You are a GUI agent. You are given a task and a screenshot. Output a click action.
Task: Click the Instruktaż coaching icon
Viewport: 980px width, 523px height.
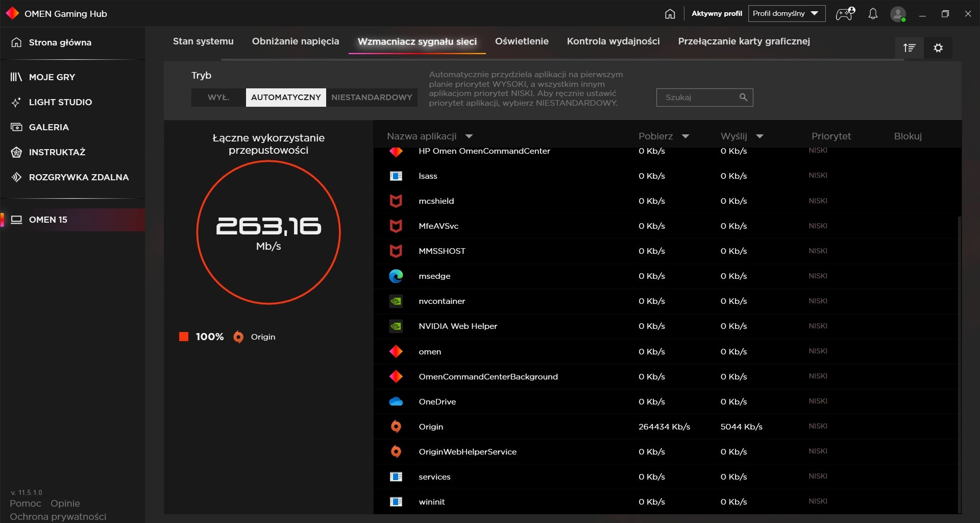pos(16,152)
